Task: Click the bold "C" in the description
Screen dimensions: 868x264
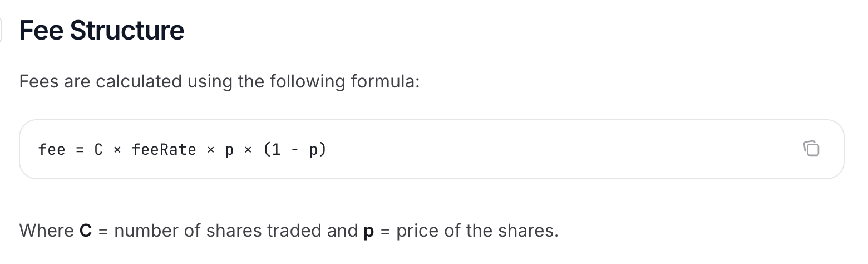Action: point(85,231)
